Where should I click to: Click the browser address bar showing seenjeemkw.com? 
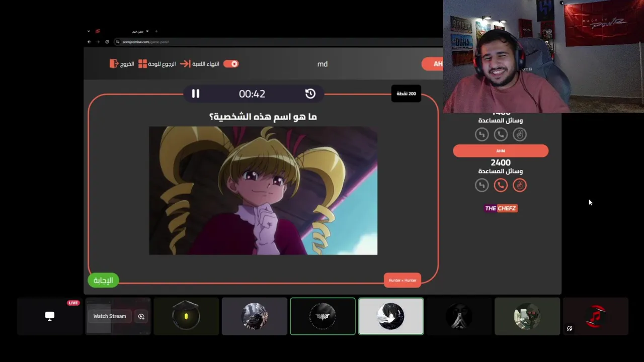point(278,42)
